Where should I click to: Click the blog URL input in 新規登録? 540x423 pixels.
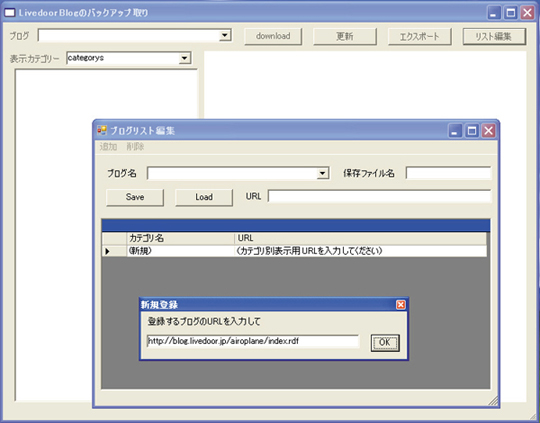[253, 341]
